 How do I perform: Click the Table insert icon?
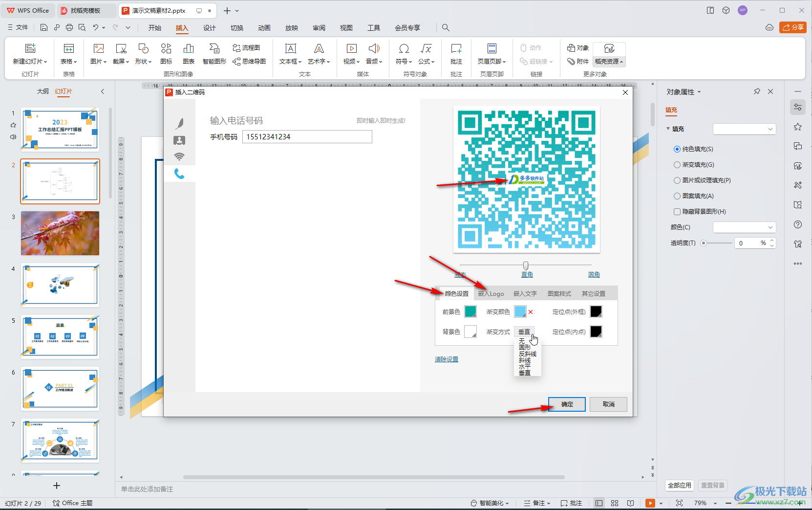pos(69,48)
